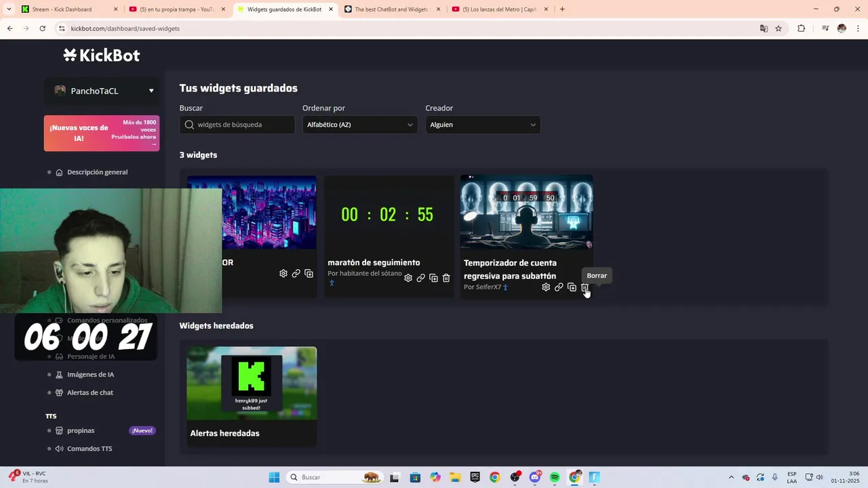Open Epic Games launcher from taskbar
This screenshot has height=488, width=868.
tap(475, 477)
